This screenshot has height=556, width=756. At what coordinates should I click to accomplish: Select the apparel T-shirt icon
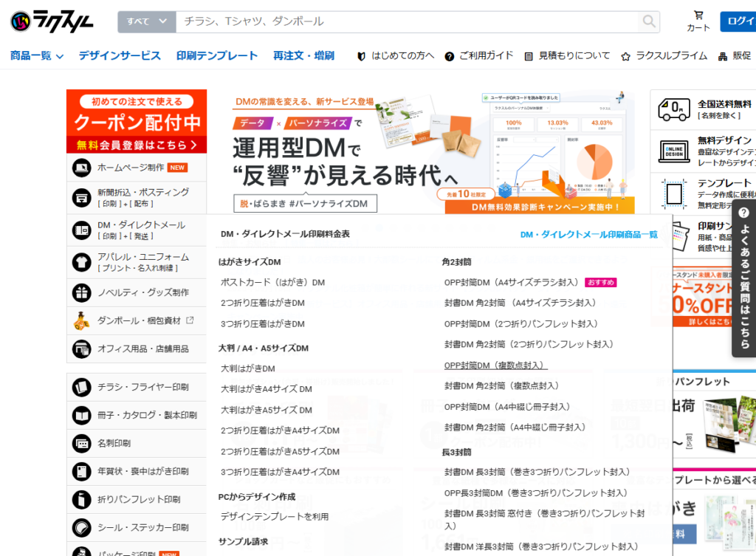(81, 262)
